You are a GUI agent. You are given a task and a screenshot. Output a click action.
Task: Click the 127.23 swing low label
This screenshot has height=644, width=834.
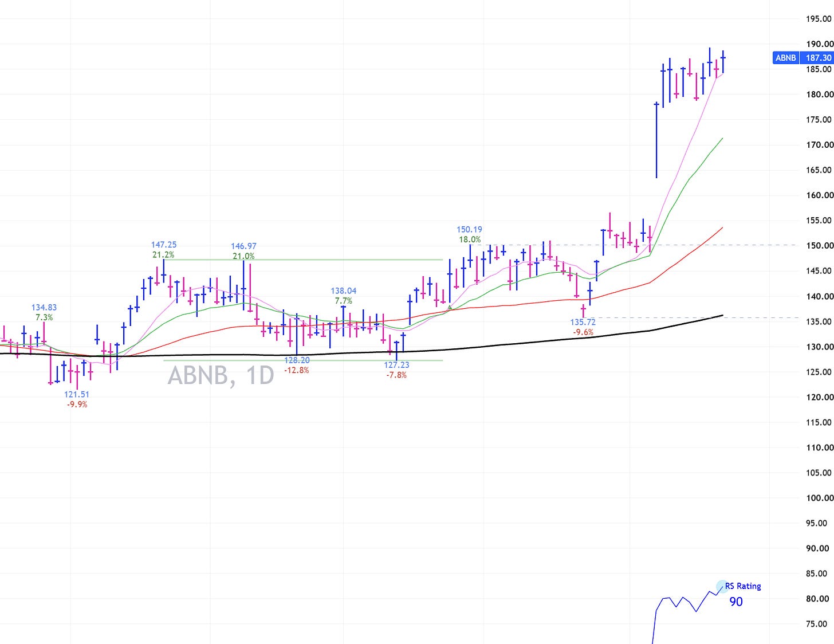[396, 365]
